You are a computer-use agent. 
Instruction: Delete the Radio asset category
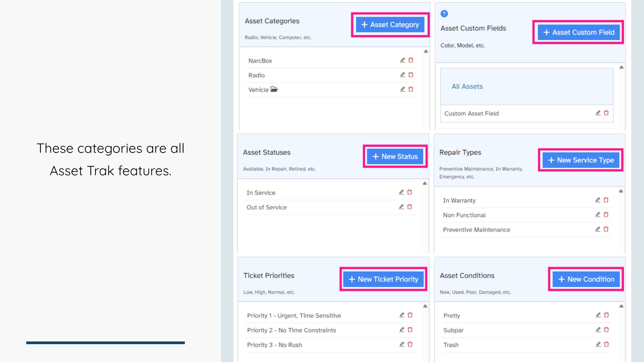click(411, 75)
